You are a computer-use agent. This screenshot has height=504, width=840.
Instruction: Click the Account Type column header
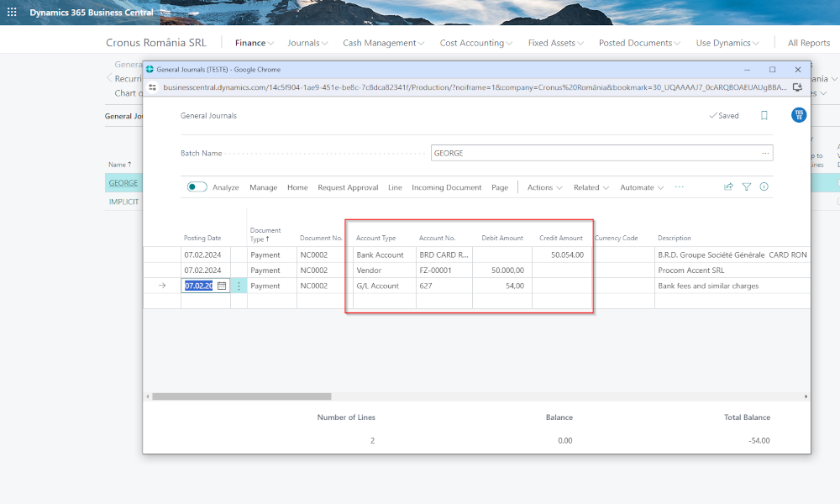pyautogui.click(x=376, y=238)
